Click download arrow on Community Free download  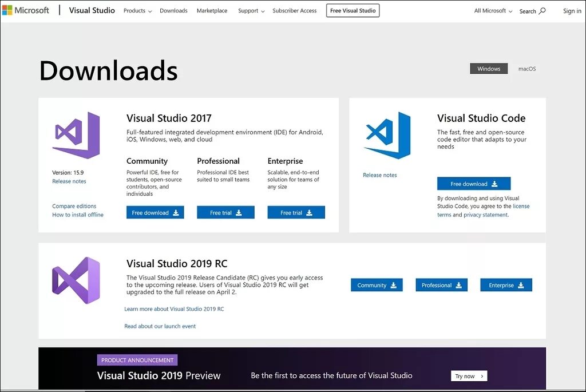click(176, 213)
